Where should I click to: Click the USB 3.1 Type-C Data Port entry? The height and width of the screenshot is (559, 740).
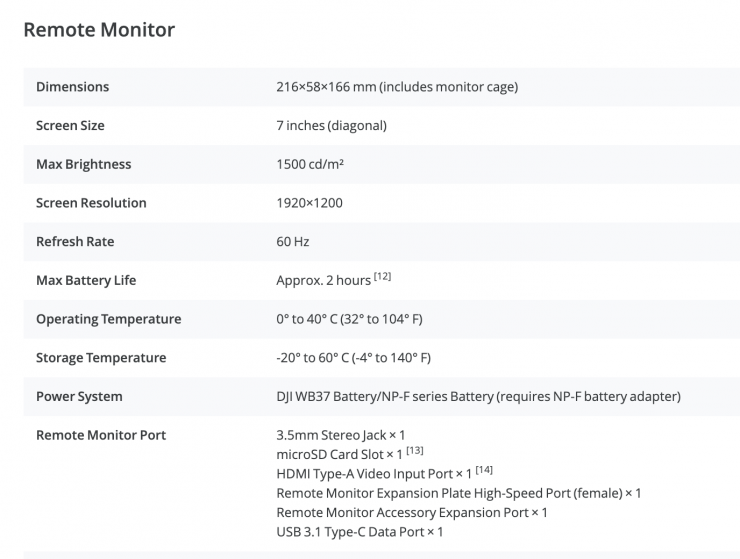[x=359, y=532]
